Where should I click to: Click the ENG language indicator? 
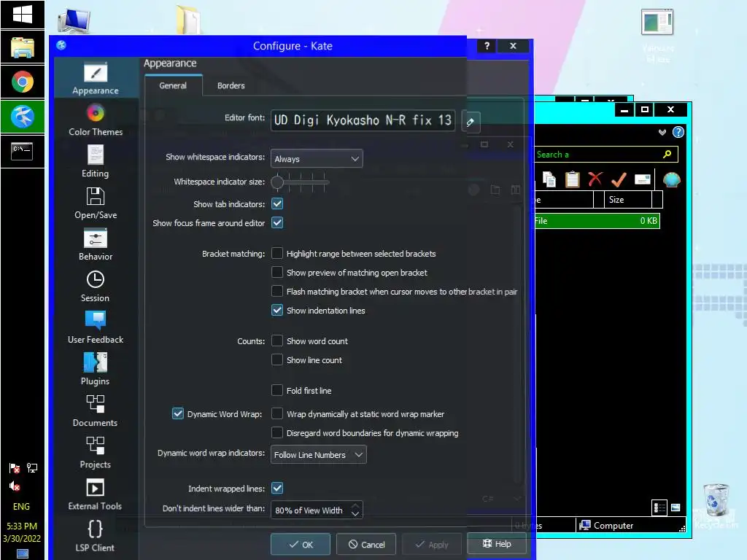click(x=21, y=506)
